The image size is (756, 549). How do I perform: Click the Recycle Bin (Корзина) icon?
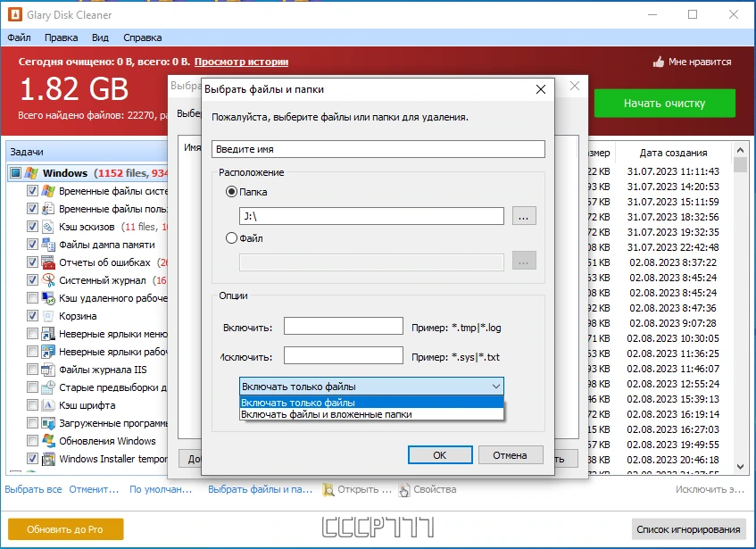(x=47, y=316)
